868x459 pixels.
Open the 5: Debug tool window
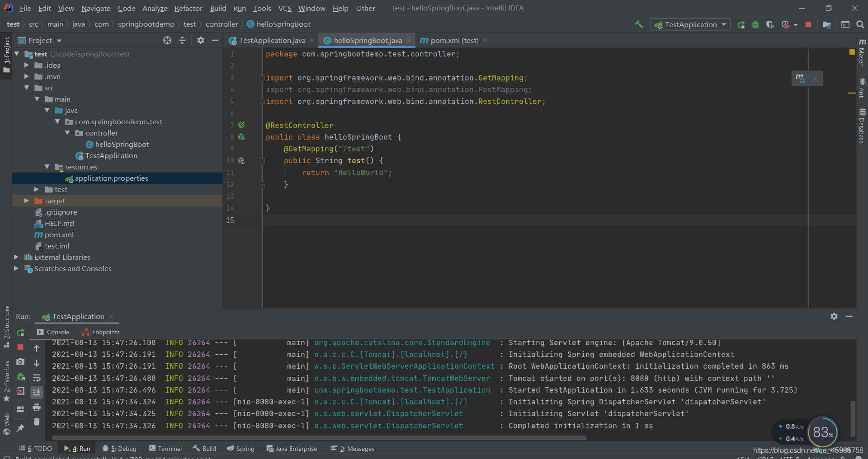pos(119,449)
